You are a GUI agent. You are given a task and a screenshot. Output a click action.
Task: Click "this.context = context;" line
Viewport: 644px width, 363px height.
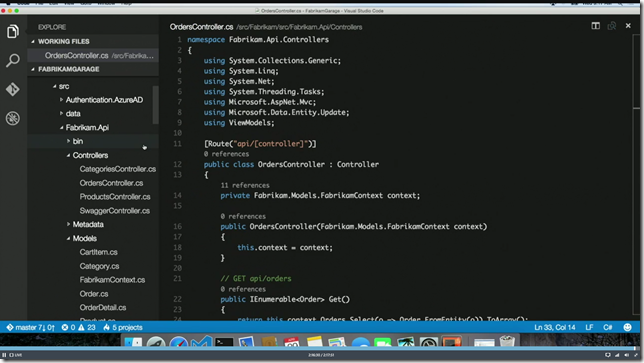[x=285, y=248]
